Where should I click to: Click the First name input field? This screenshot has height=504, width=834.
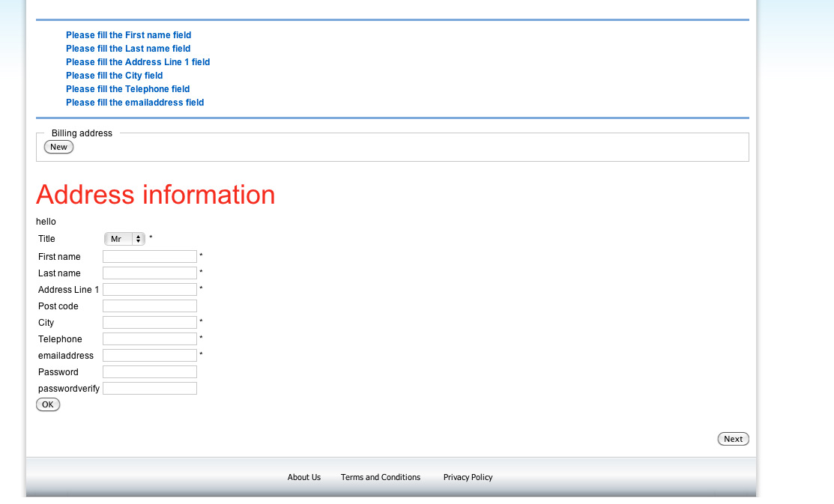point(149,256)
